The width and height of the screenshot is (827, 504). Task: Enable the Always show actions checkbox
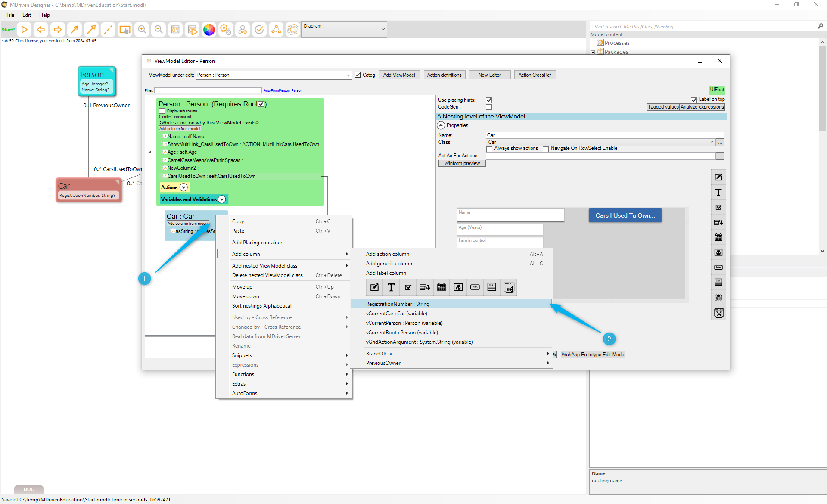489,149
